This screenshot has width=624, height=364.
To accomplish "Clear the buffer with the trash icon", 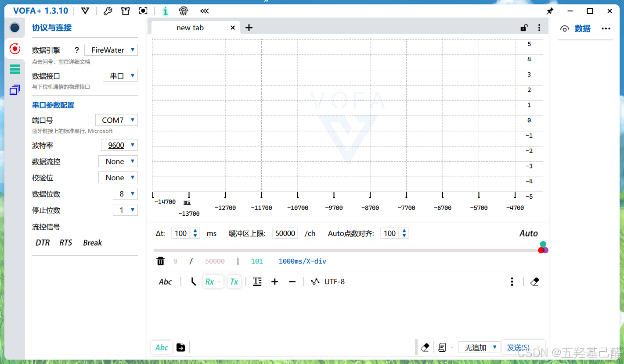I will click(x=160, y=261).
